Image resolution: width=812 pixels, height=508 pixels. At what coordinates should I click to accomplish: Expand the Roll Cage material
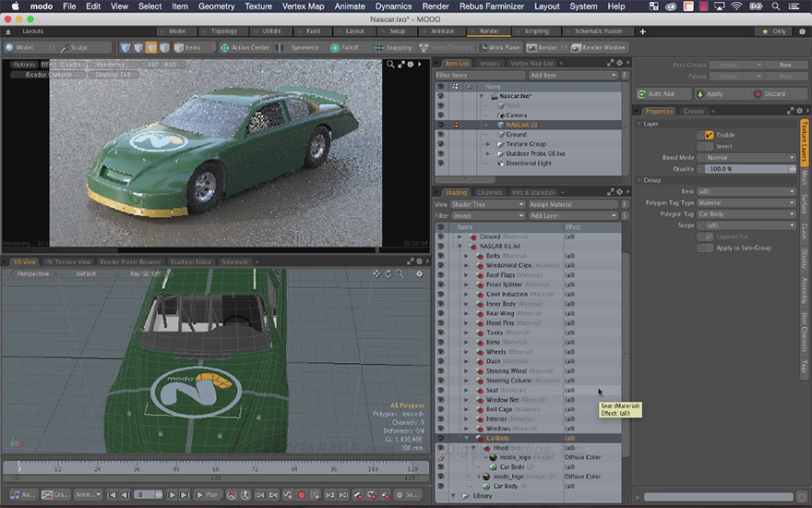coord(466,409)
